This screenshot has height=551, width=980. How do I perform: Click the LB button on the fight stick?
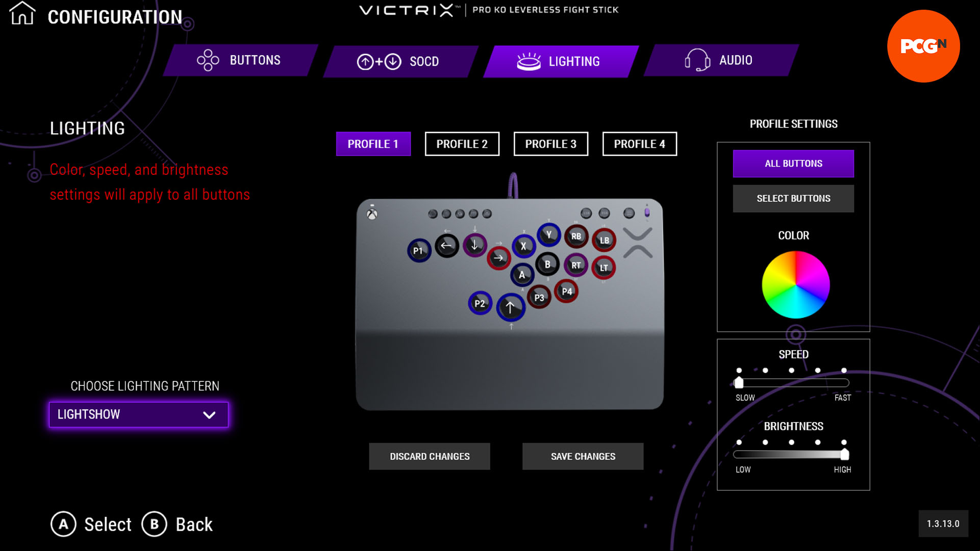[x=604, y=240]
